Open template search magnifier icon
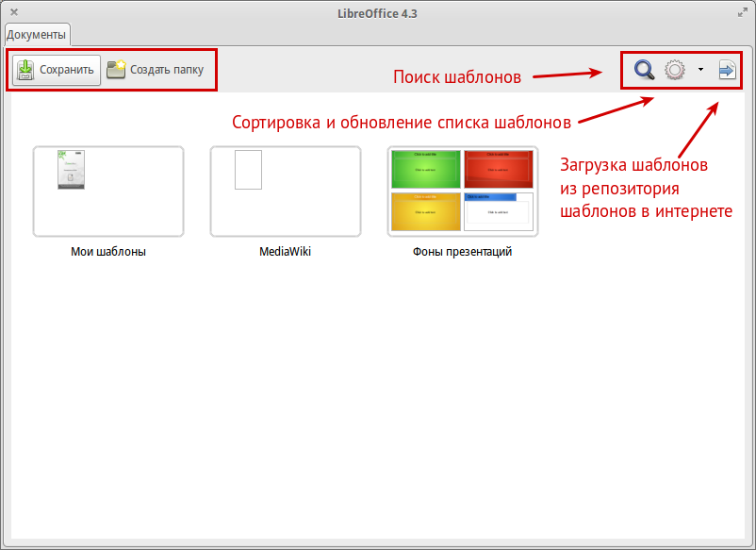The height and width of the screenshot is (550, 756). click(x=644, y=70)
